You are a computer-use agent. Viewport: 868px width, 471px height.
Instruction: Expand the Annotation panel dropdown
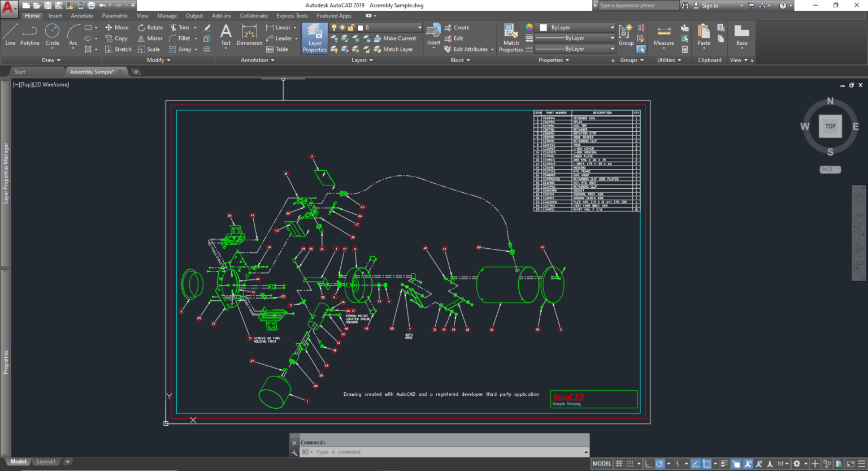pos(258,60)
